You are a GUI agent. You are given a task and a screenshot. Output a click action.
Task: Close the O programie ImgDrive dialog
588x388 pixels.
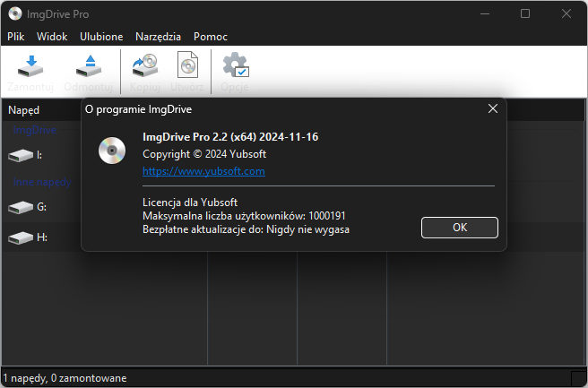(x=493, y=108)
